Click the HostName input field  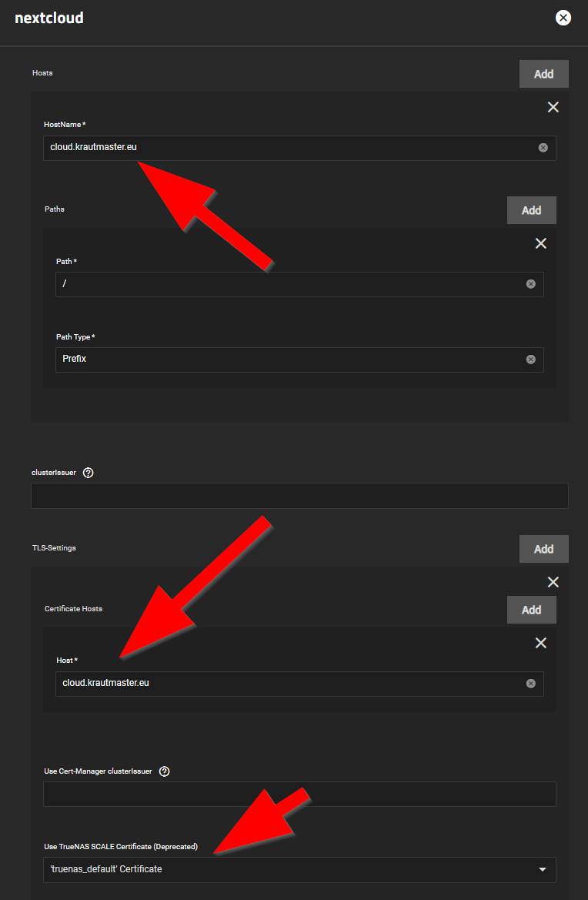(x=299, y=148)
